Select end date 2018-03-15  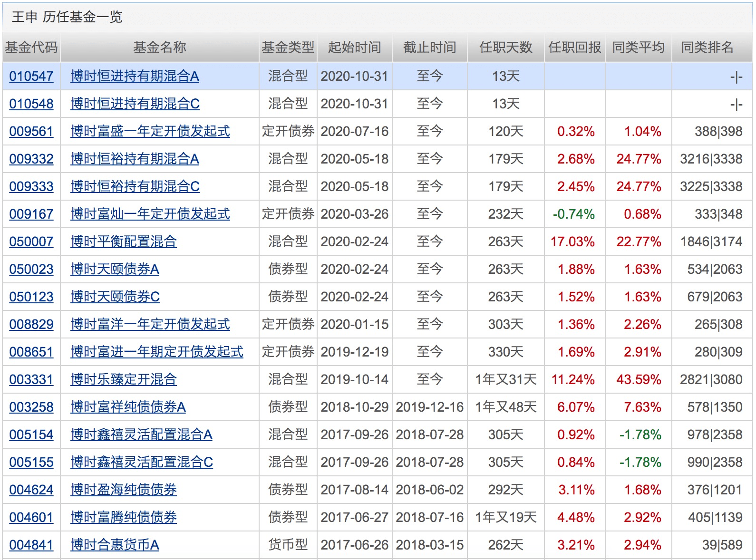click(430, 545)
